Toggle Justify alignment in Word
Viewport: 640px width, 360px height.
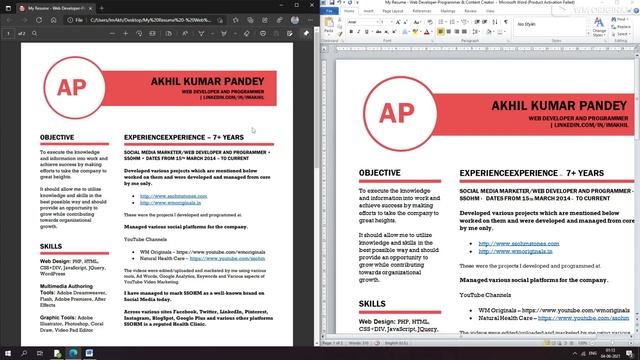[464, 32]
